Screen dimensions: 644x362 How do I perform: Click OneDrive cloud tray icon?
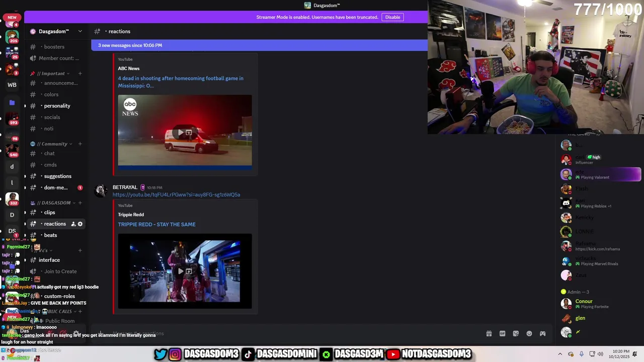pyautogui.click(x=571, y=354)
